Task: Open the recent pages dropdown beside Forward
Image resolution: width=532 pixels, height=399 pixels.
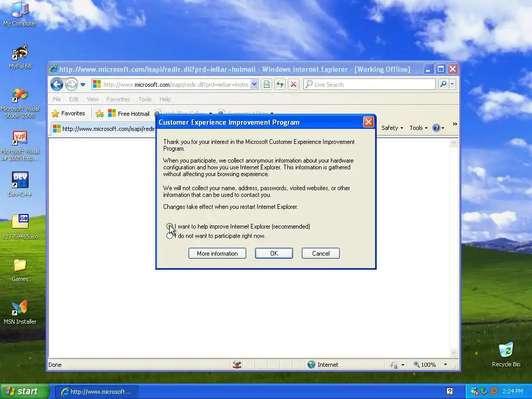Action: pyautogui.click(x=83, y=85)
